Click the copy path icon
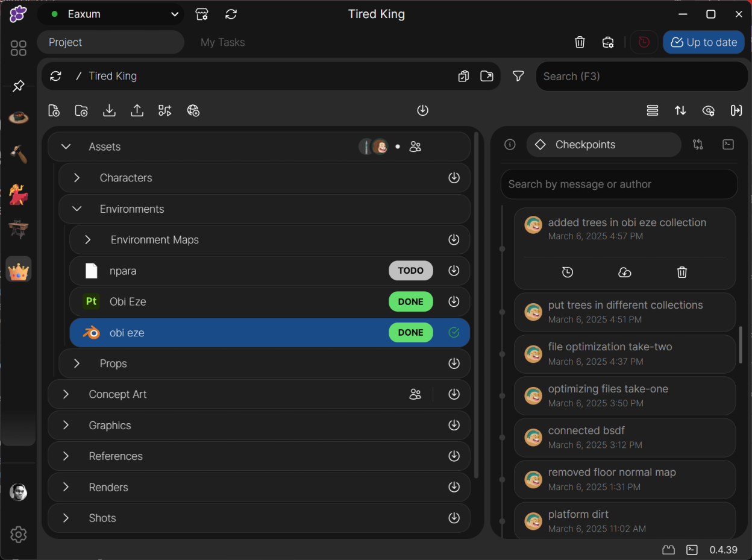The height and width of the screenshot is (560, 752). (x=463, y=76)
